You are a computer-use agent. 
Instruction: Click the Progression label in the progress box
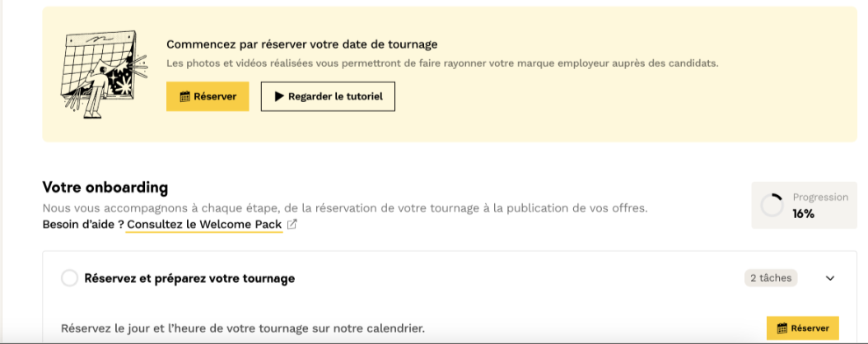point(819,198)
